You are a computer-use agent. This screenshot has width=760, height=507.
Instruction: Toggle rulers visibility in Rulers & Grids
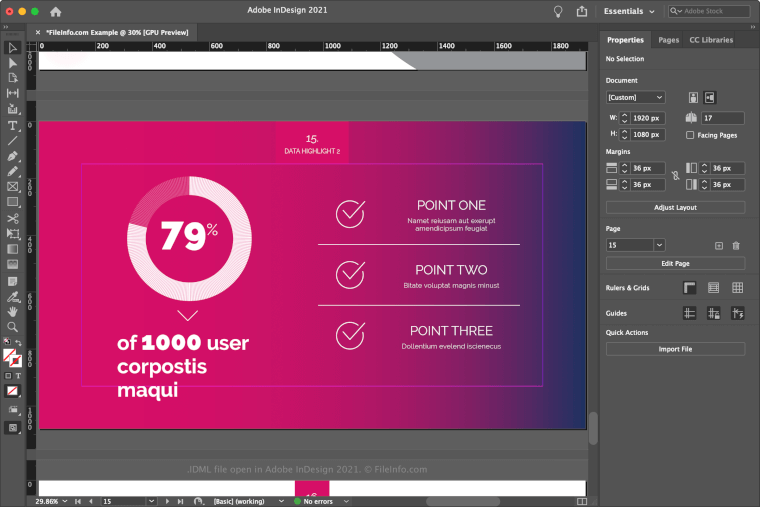click(x=689, y=288)
